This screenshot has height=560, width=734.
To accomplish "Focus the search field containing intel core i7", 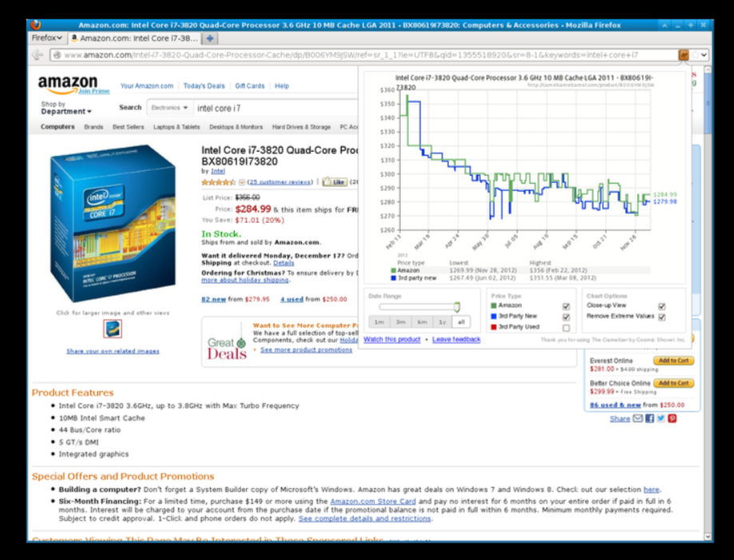I will (x=276, y=108).
